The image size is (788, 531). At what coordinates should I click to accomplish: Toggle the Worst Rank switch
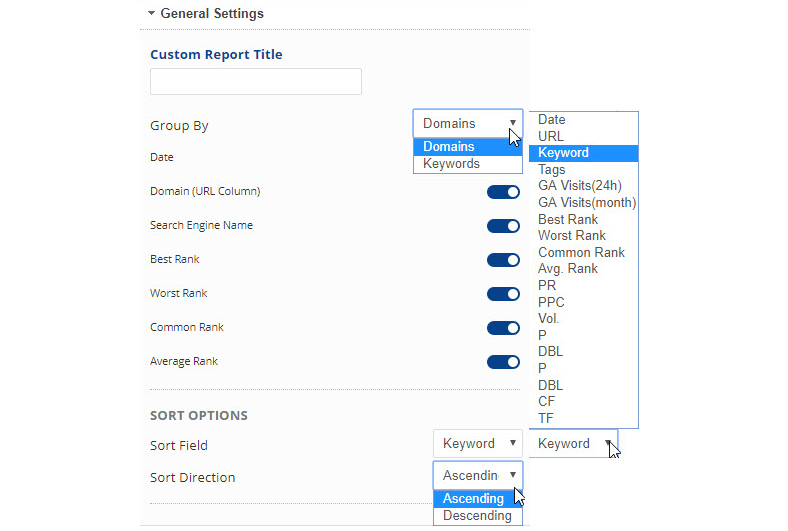pos(503,294)
